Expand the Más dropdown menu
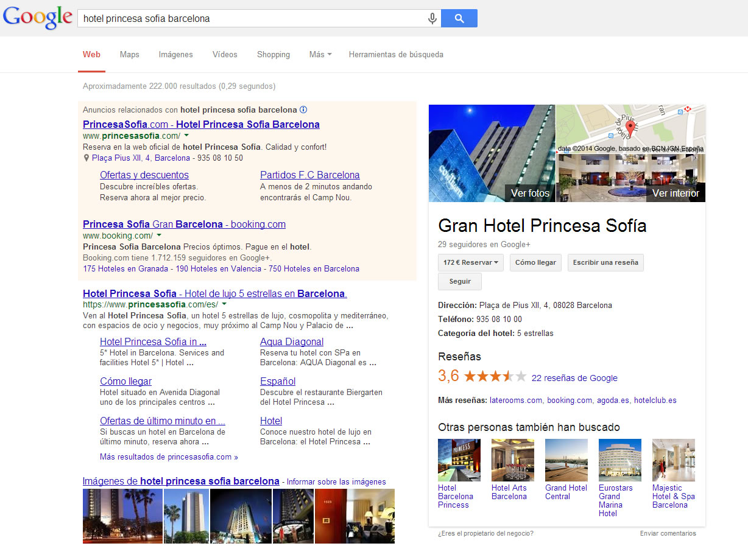 (320, 55)
